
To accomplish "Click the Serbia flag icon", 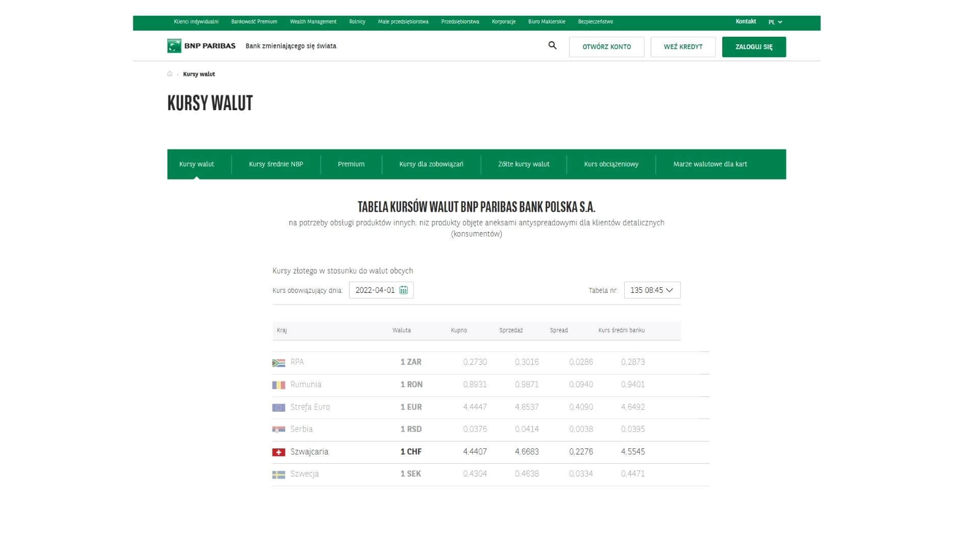I will click(x=279, y=430).
